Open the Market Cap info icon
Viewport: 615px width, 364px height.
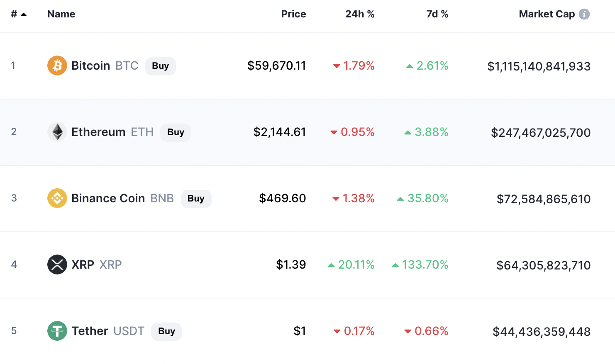click(x=584, y=14)
